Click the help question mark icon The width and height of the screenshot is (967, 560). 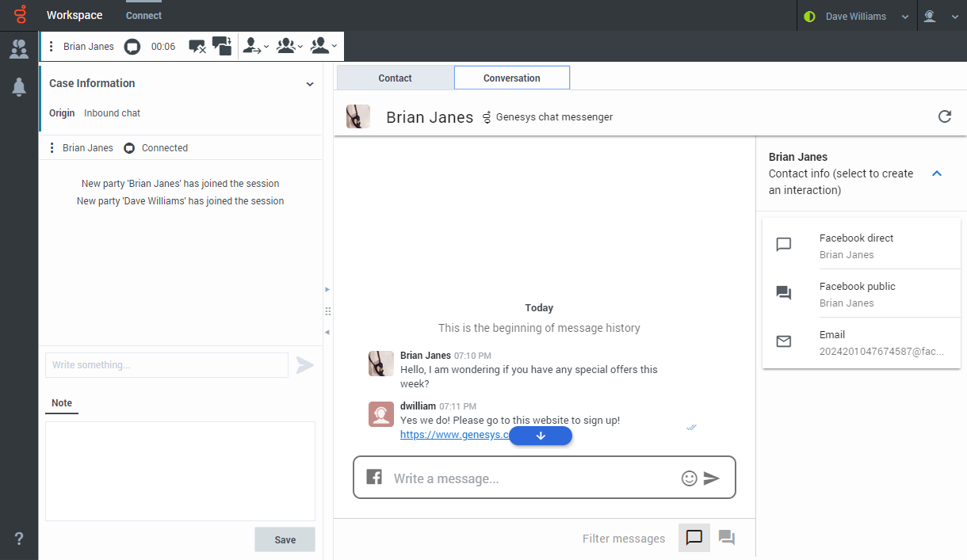tap(19, 539)
